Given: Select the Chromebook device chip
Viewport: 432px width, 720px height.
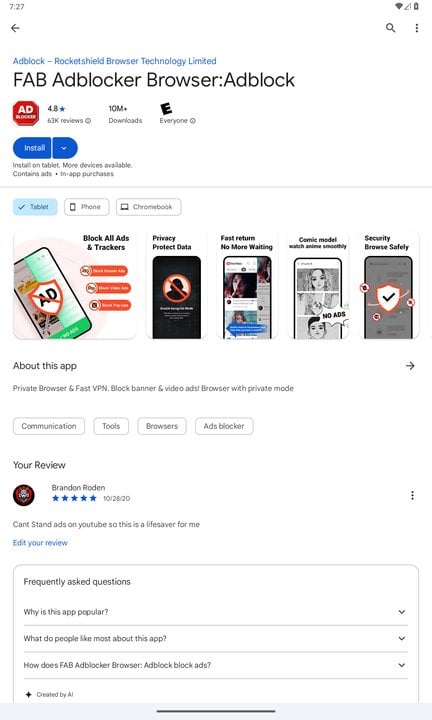Looking at the screenshot, I should (148, 207).
